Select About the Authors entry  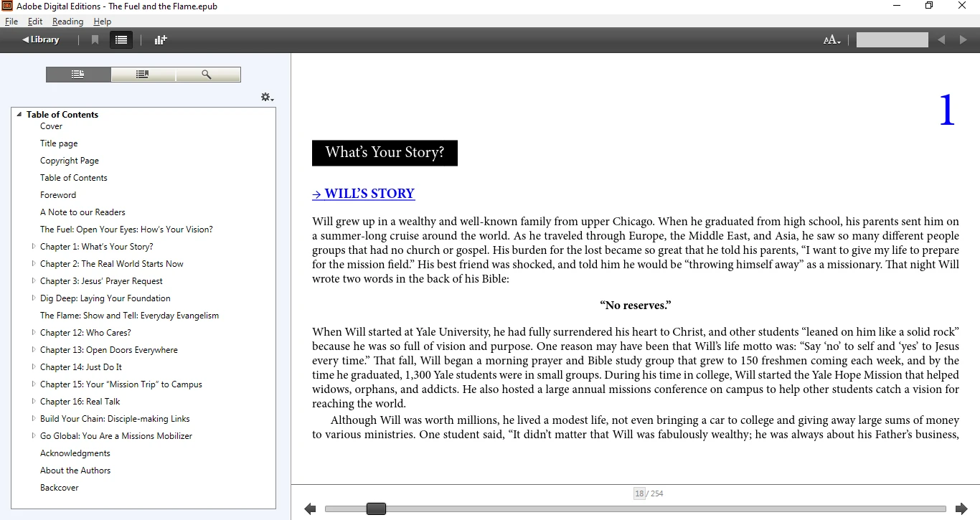[75, 471]
